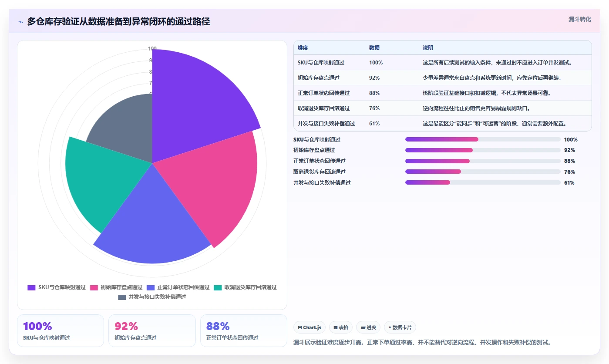This screenshot has width=609, height=364.
Task: Select the Chart.js chip
Action: 310,327
